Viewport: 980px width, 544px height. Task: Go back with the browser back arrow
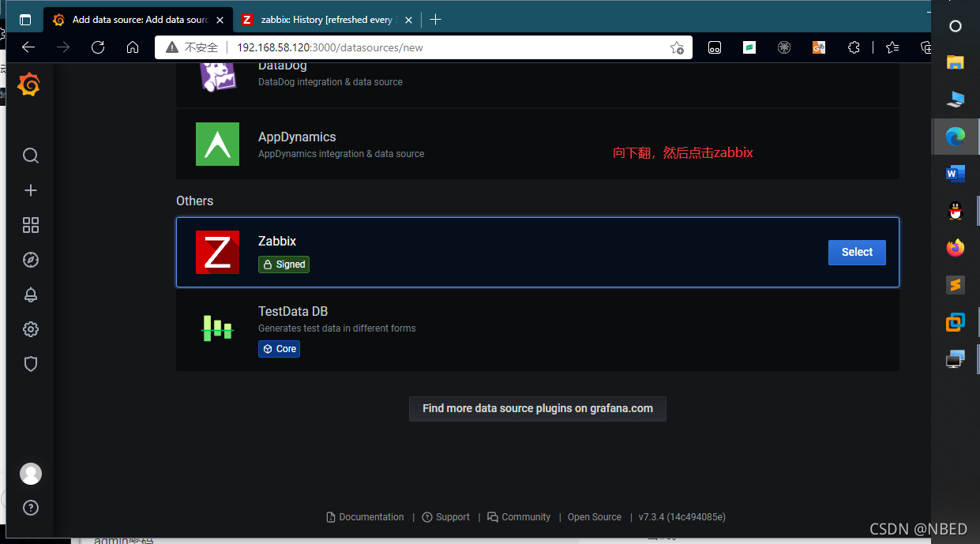pyautogui.click(x=28, y=47)
